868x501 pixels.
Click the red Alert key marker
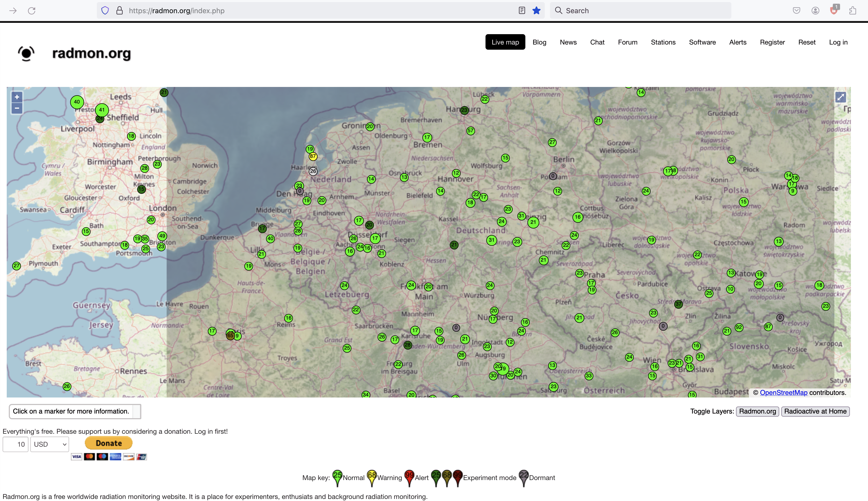click(x=409, y=478)
